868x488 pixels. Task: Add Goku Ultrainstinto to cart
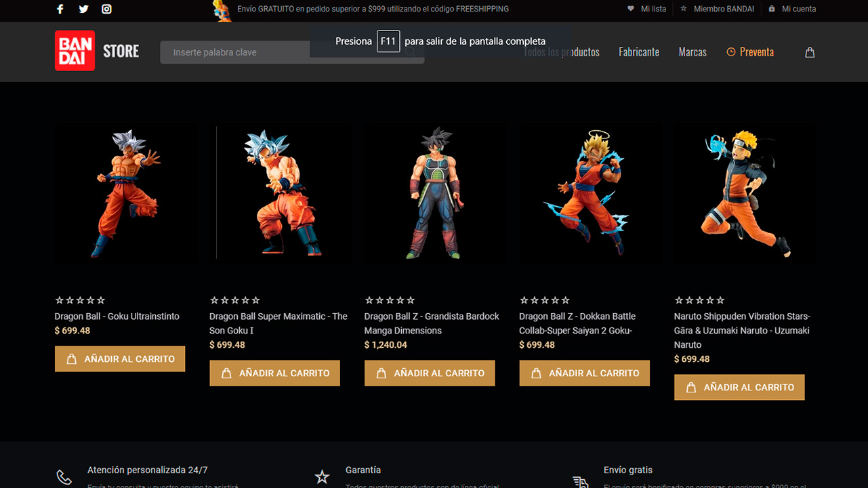[120, 359]
